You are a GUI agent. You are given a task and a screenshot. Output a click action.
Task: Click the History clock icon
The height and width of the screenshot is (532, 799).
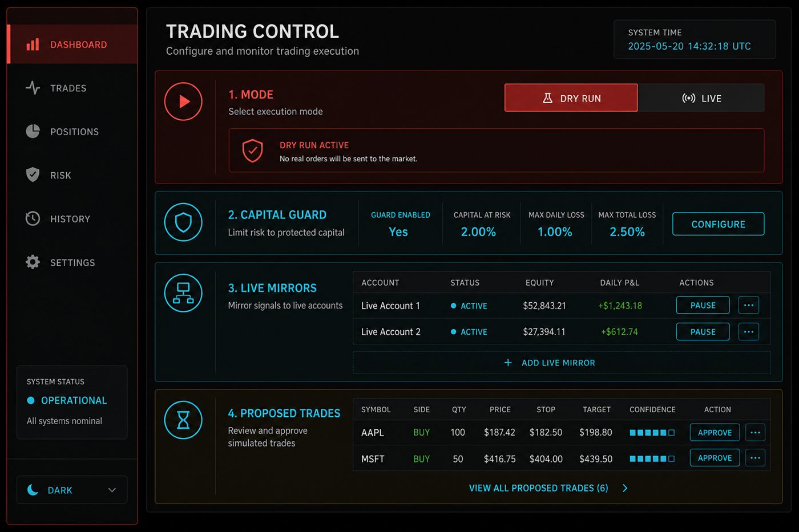(x=33, y=218)
